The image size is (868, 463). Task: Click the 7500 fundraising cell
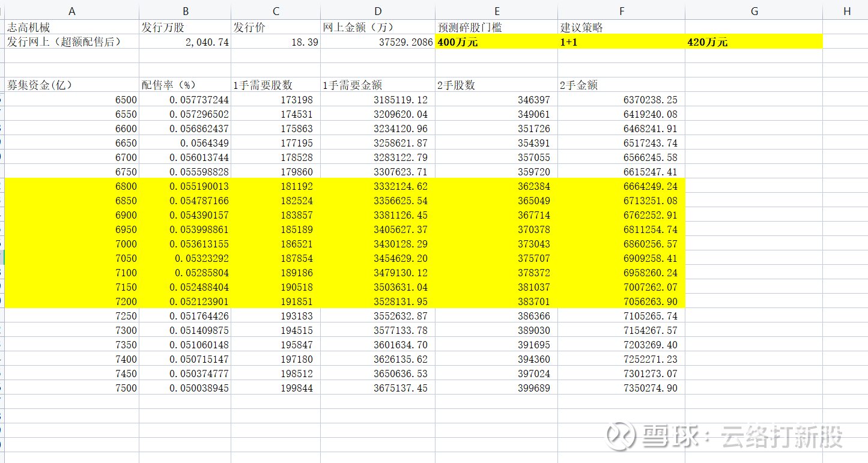tap(72, 388)
